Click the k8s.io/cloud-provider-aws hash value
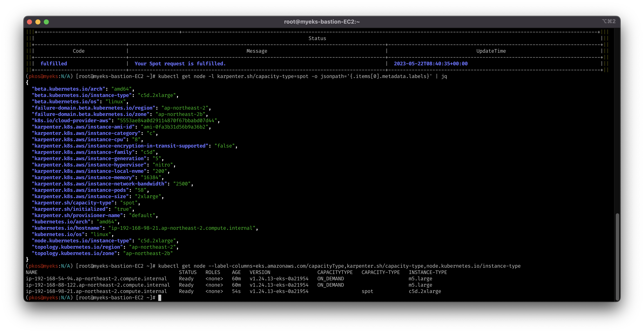 tap(167, 120)
